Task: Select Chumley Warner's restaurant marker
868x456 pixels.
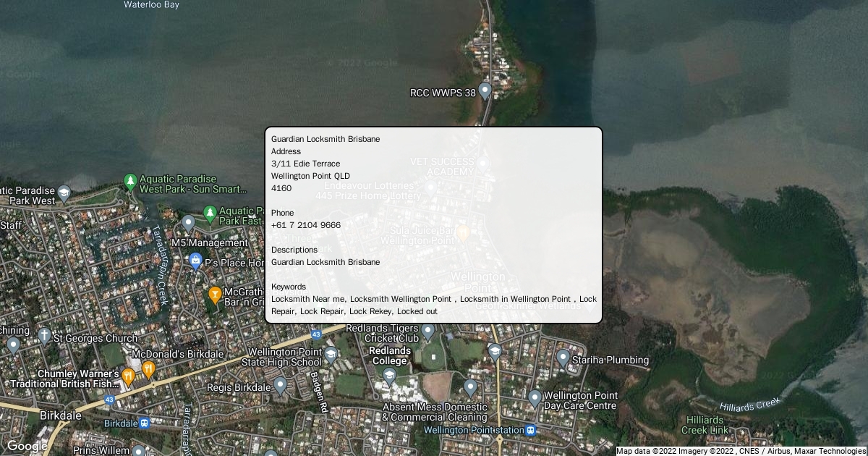Action: click(x=128, y=376)
